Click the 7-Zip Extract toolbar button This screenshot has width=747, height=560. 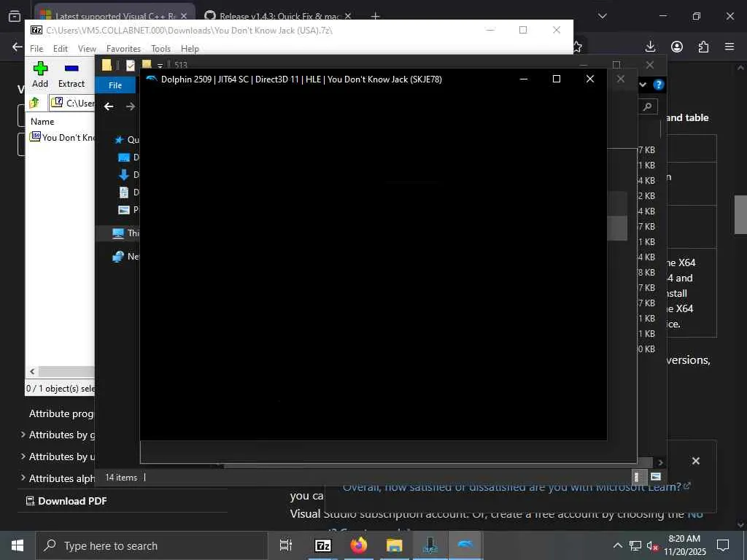click(x=71, y=74)
